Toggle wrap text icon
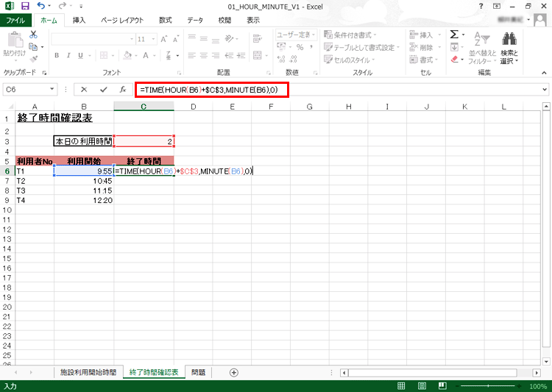 point(258,39)
